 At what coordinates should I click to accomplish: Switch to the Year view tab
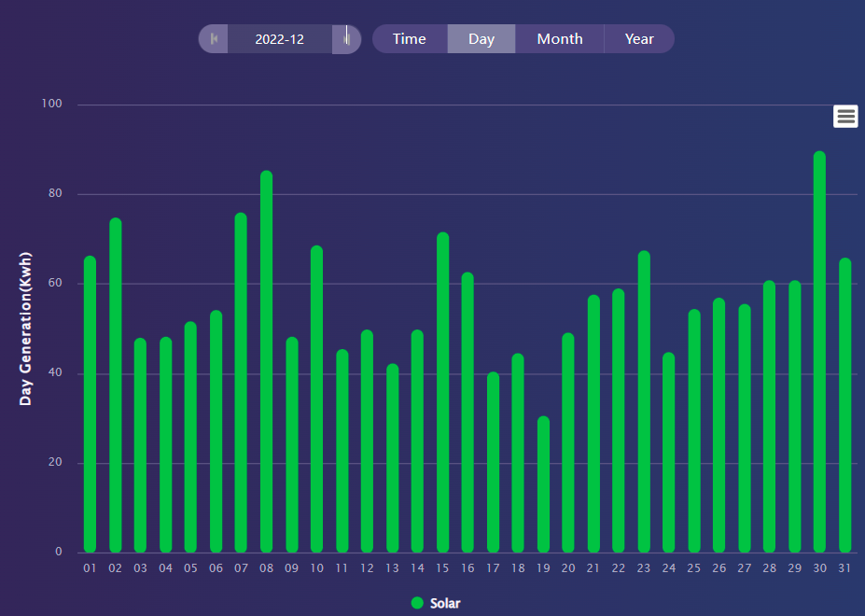coord(639,39)
